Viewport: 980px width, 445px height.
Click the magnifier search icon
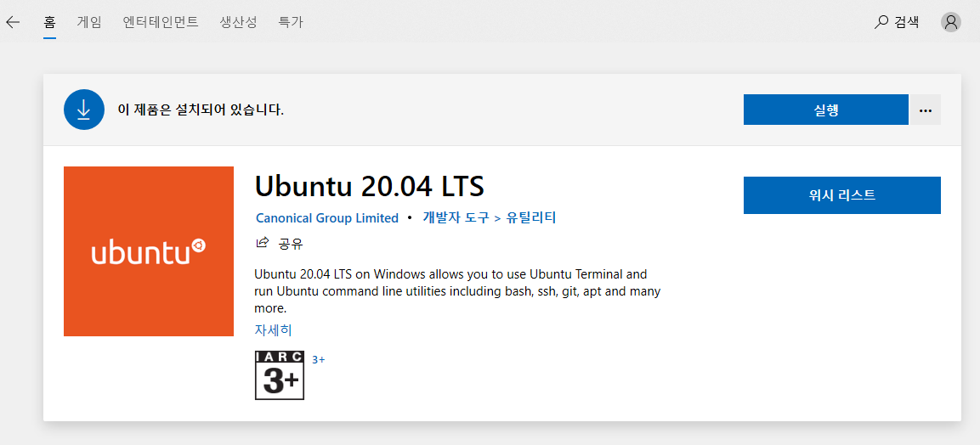(881, 22)
